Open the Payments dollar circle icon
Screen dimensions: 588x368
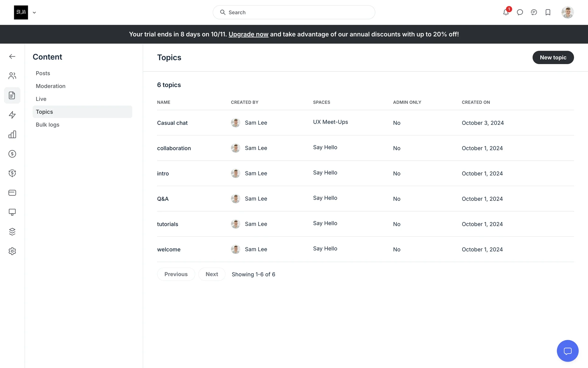pos(12,154)
